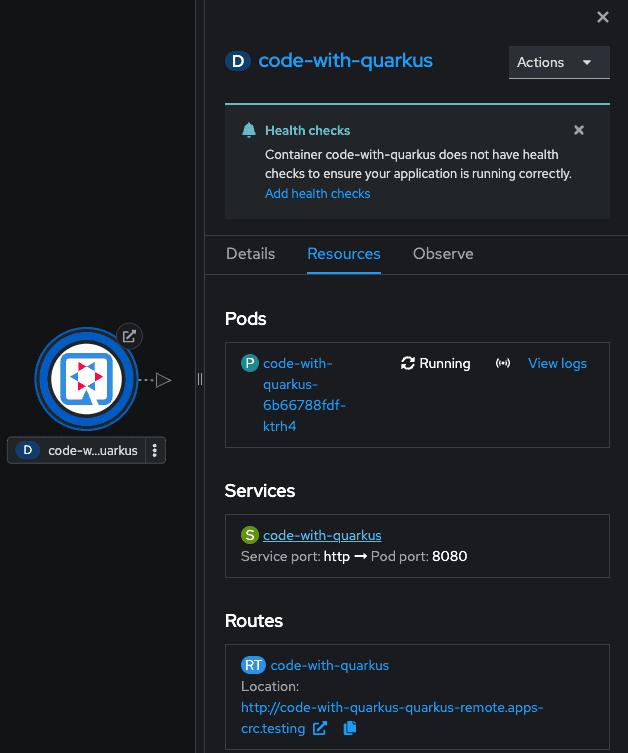Open the Observe tab

[x=443, y=254]
